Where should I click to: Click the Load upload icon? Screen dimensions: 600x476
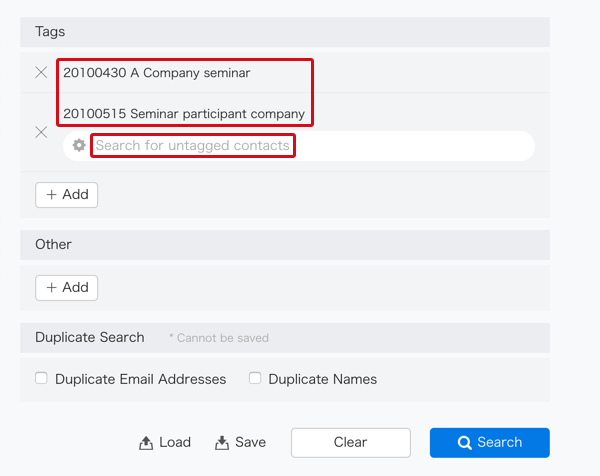pos(146,443)
